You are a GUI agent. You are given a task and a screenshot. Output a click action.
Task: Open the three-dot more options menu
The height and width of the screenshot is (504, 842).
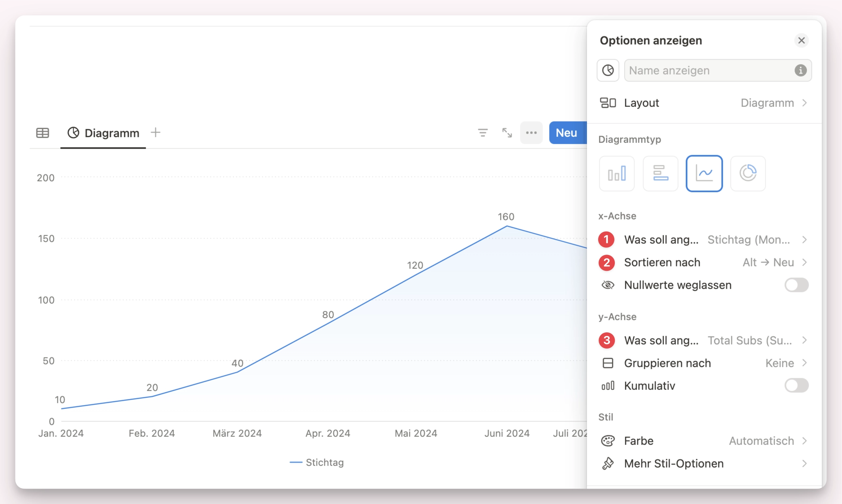[x=531, y=133]
